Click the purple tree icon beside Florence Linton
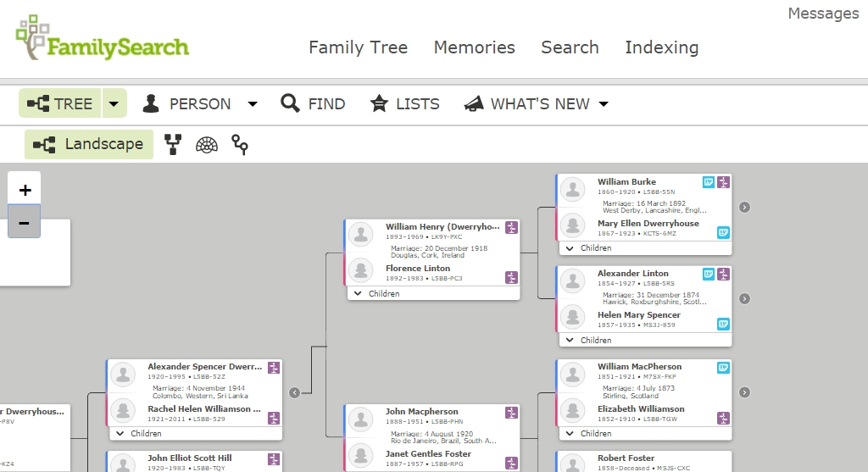 pyautogui.click(x=511, y=277)
